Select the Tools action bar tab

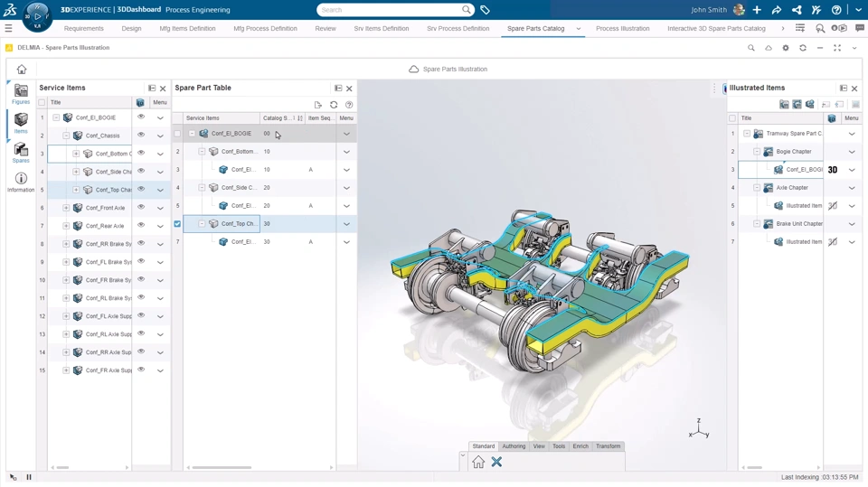(559, 446)
